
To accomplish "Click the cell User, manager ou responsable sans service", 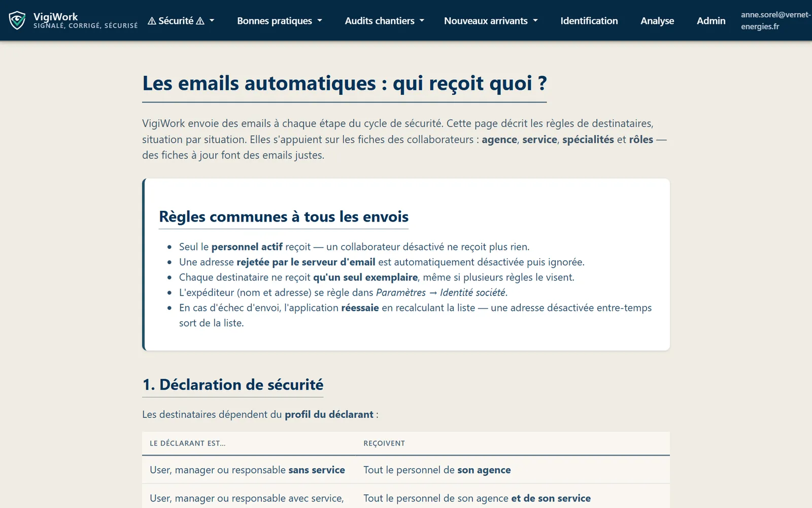I will tap(248, 470).
